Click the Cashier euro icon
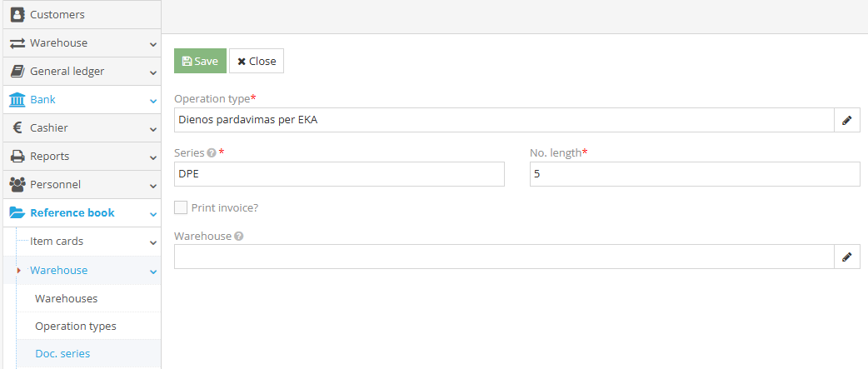The image size is (868, 369). pyautogui.click(x=17, y=127)
